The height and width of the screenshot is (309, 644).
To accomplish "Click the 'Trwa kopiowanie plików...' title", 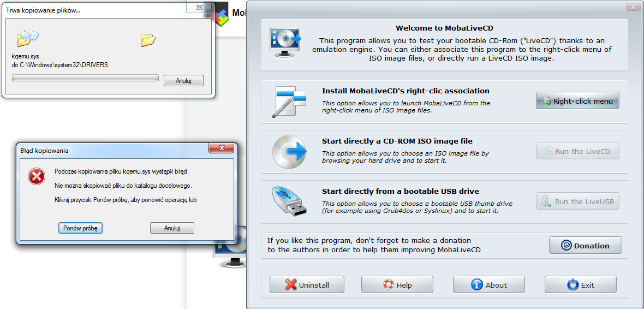I will pyautogui.click(x=43, y=11).
